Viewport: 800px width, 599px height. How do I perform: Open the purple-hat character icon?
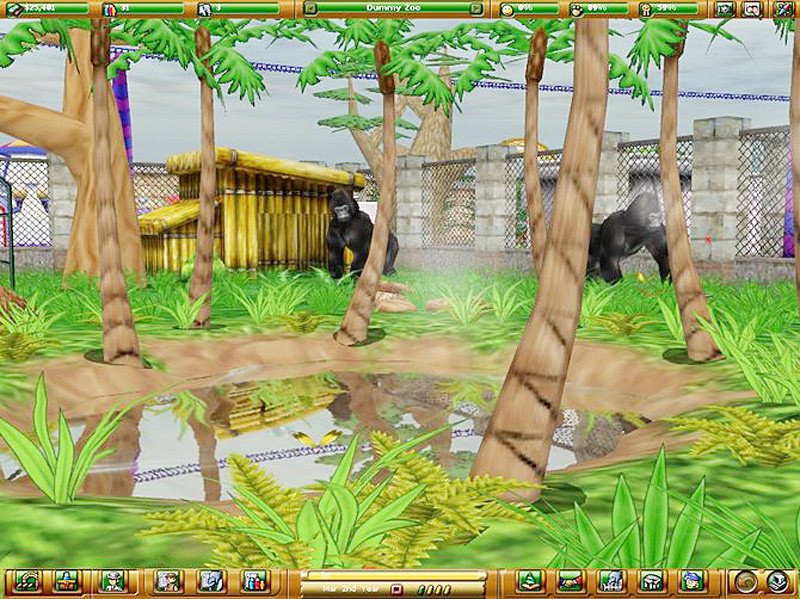[692, 581]
